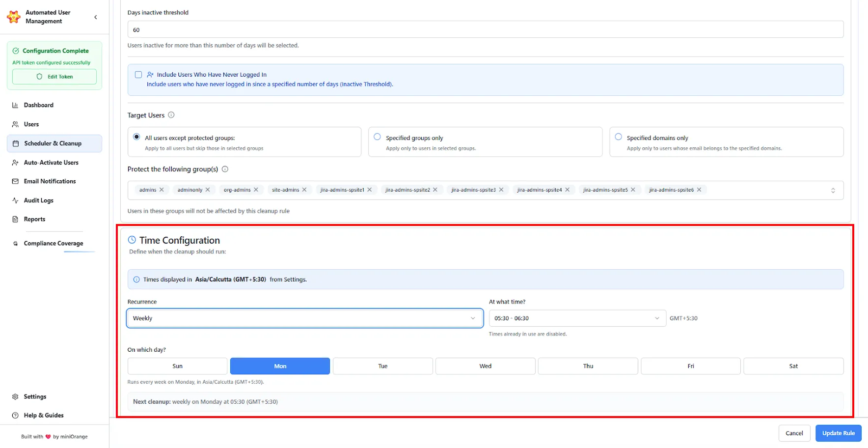
Task: Click the clock icon by Time Configuration
Action: (x=132, y=240)
